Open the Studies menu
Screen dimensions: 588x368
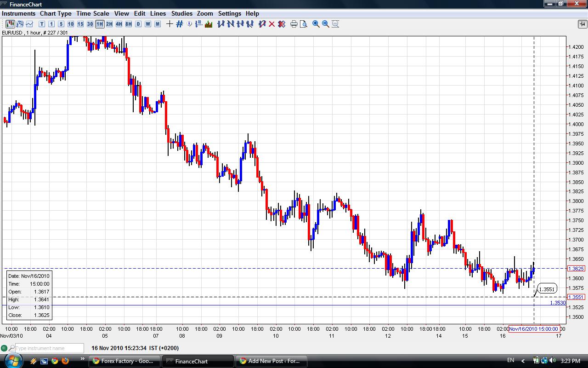click(x=181, y=13)
